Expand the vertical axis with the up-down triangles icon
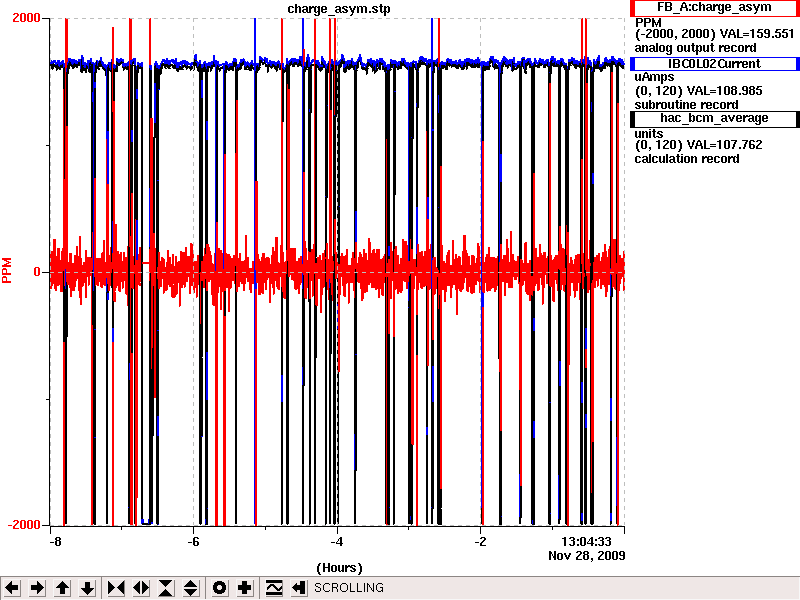The width and height of the screenshot is (800, 600). 191,588
